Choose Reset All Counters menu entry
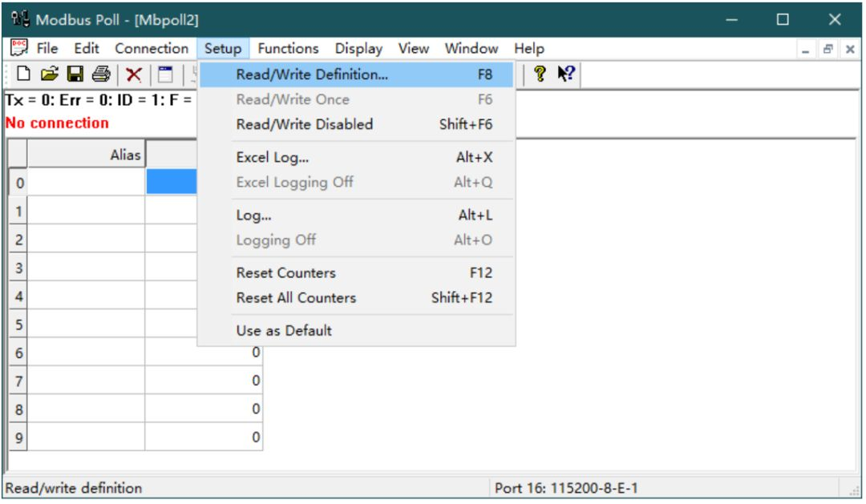 (356, 297)
